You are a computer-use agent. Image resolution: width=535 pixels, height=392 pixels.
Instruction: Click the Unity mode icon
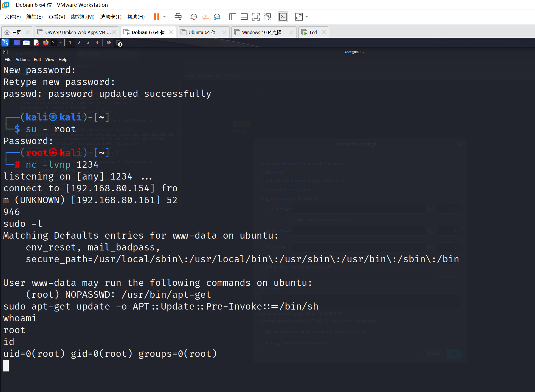click(x=267, y=17)
